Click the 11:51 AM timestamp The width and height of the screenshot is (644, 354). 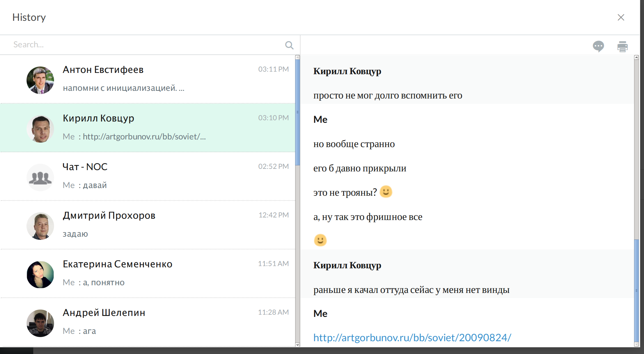click(273, 264)
